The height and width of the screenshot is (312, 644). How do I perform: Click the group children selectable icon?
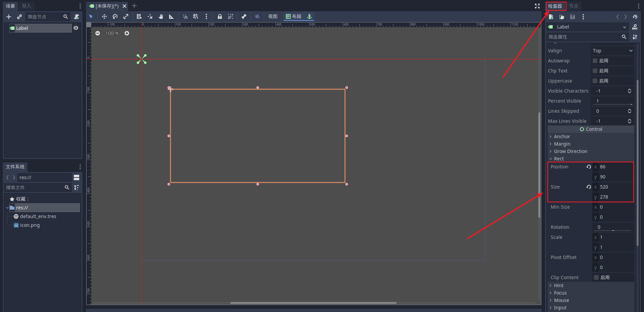coord(231,16)
